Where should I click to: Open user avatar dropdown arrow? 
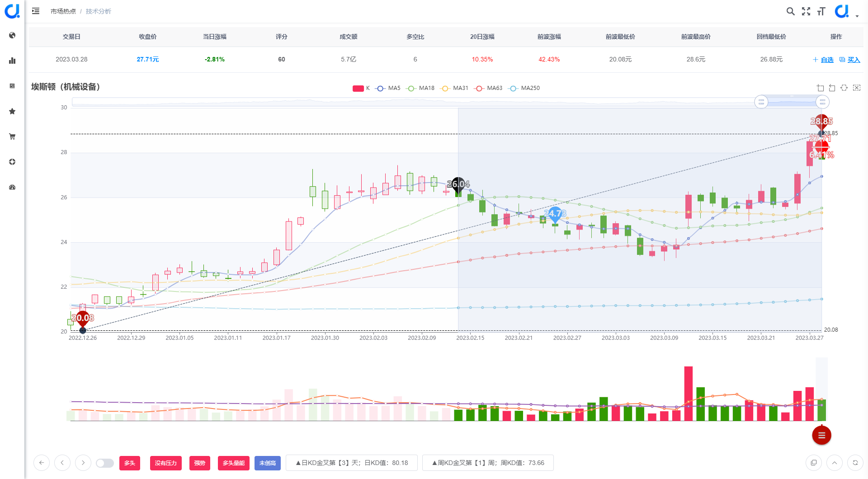pos(857,16)
